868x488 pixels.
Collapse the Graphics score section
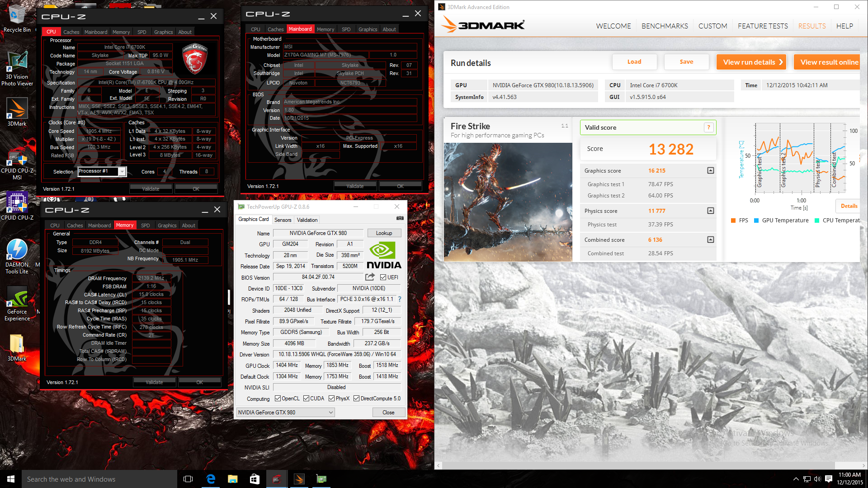(x=710, y=170)
